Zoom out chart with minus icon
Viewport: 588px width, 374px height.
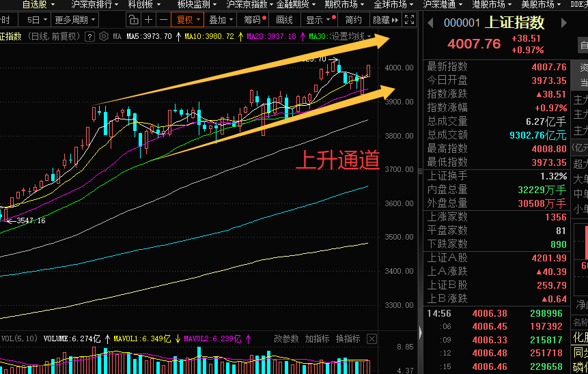click(x=163, y=20)
